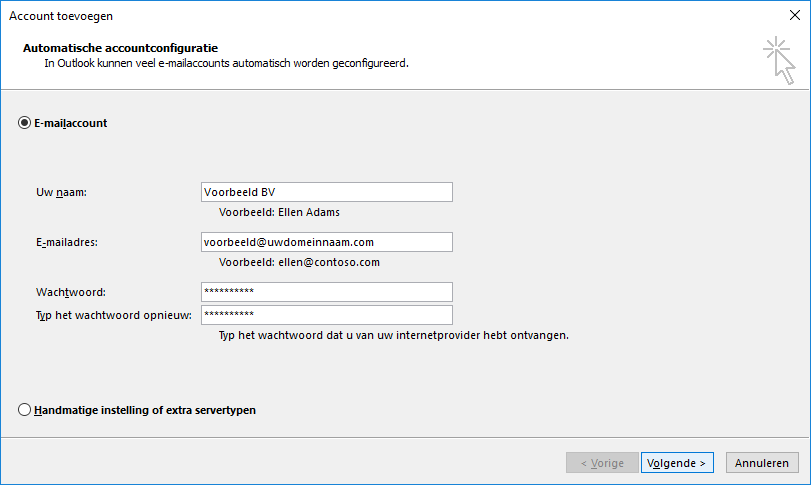811x487 pixels.
Task: Focus the Uw naam field containing Voorbeeld BV
Action: (x=327, y=192)
